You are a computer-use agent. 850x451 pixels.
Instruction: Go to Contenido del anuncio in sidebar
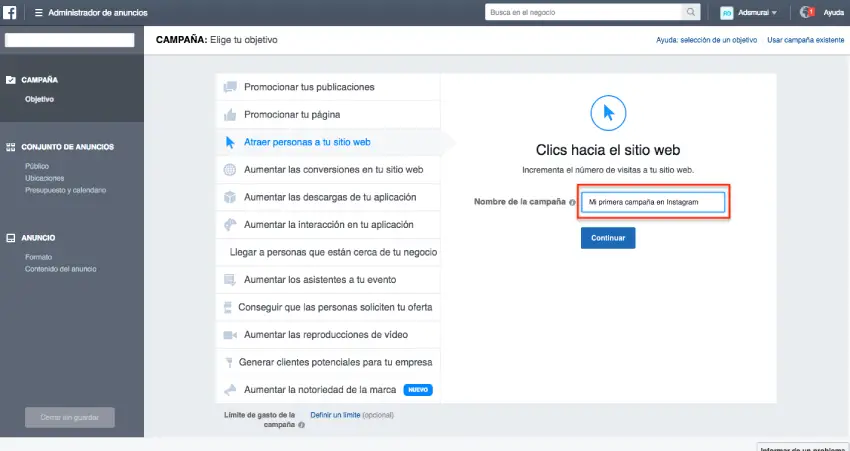tap(61, 269)
